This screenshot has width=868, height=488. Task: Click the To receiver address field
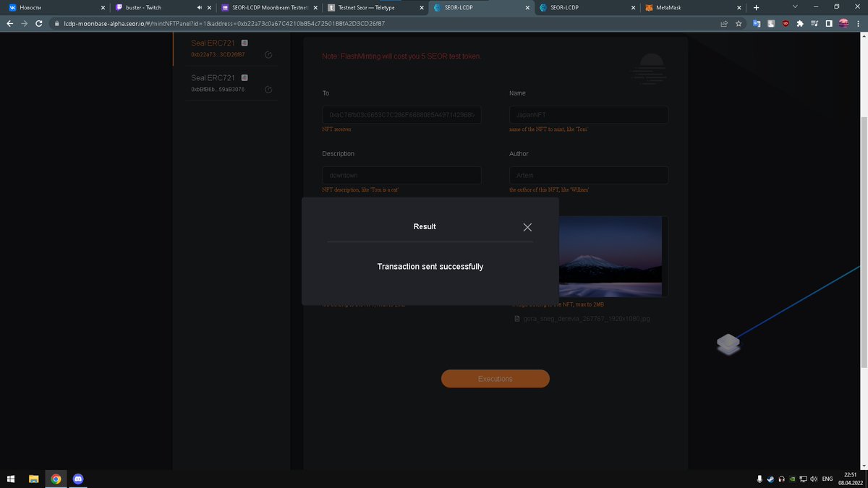pyautogui.click(x=401, y=115)
